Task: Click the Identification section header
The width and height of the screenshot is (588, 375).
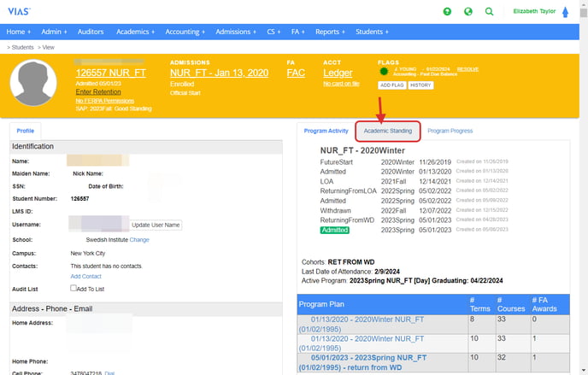Action: 146,147
